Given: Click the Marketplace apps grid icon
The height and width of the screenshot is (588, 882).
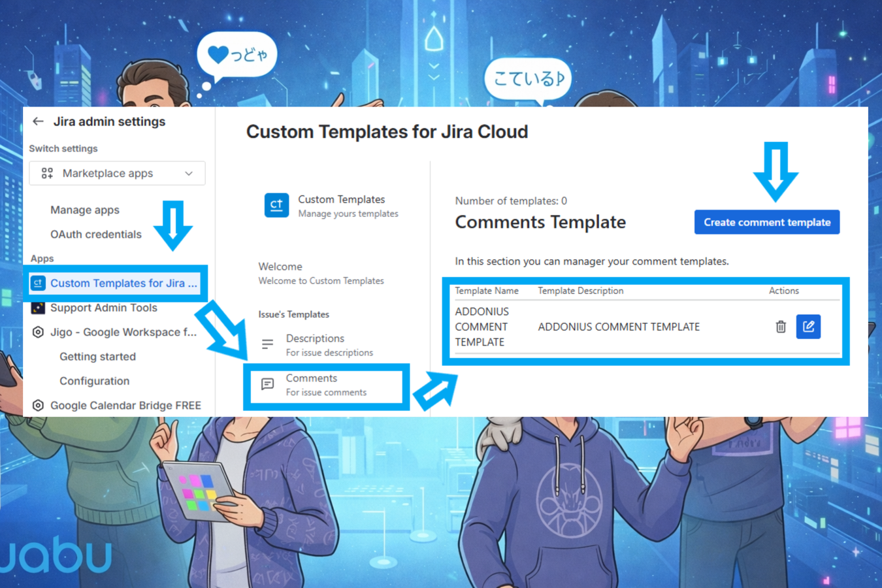Looking at the screenshot, I should [x=47, y=173].
